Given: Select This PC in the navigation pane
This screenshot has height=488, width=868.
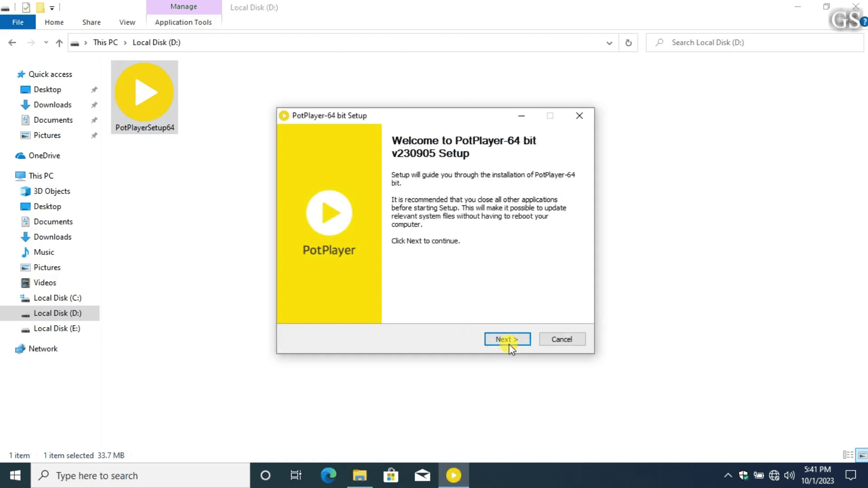Looking at the screenshot, I should click(41, 176).
